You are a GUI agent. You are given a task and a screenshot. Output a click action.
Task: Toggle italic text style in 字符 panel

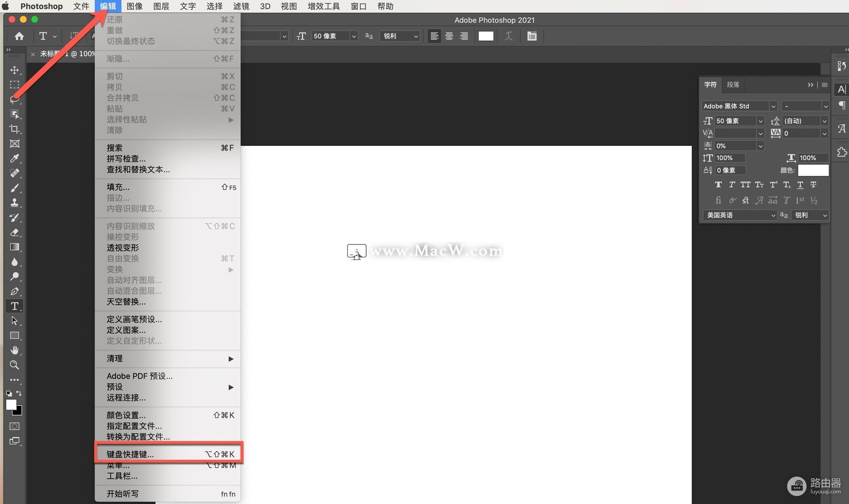tap(731, 184)
